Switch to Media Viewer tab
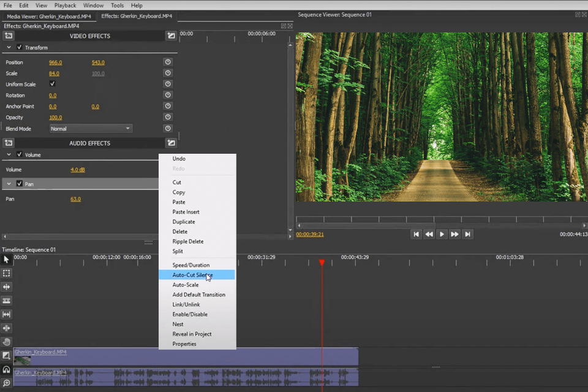Image resolution: width=588 pixels, height=392 pixels. pos(49,16)
